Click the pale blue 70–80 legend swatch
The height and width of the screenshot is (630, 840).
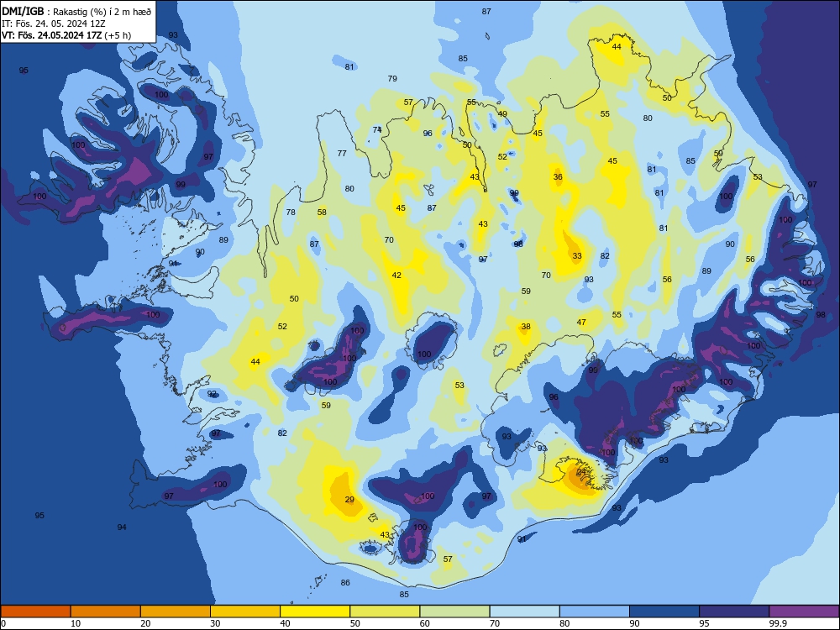(x=524, y=612)
